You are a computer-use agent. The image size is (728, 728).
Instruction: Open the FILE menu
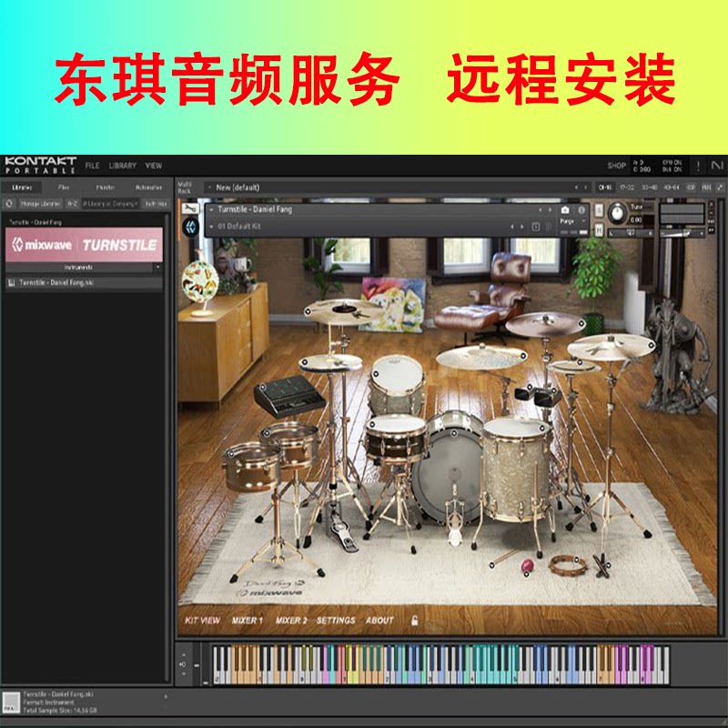click(x=92, y=166)
